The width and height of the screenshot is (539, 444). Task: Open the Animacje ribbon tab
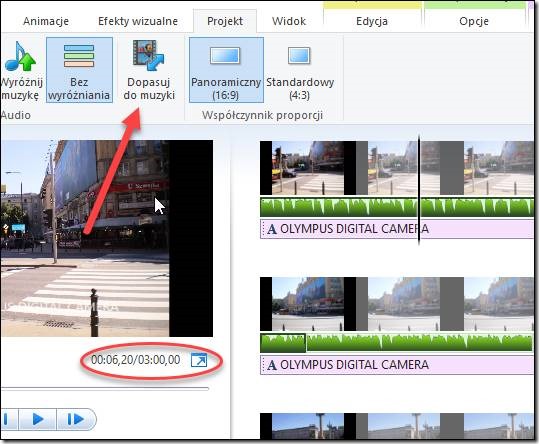click(46, 21)
